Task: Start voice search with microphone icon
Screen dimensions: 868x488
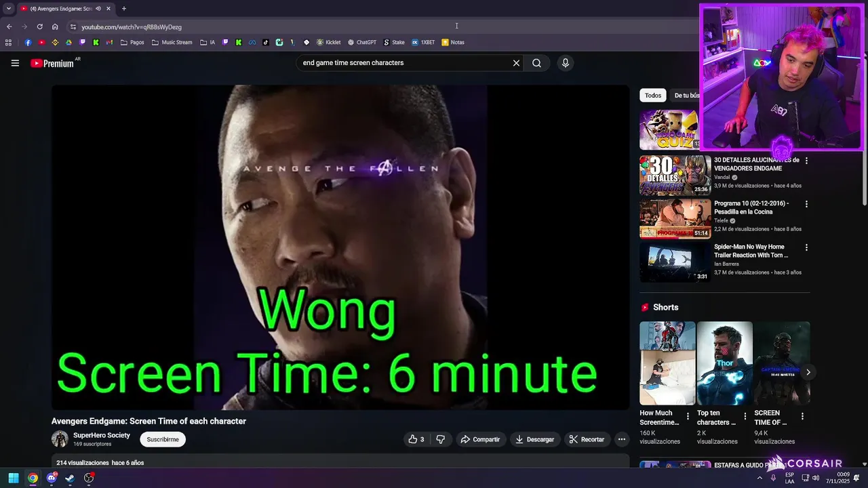Action: [x=565, y=63]
